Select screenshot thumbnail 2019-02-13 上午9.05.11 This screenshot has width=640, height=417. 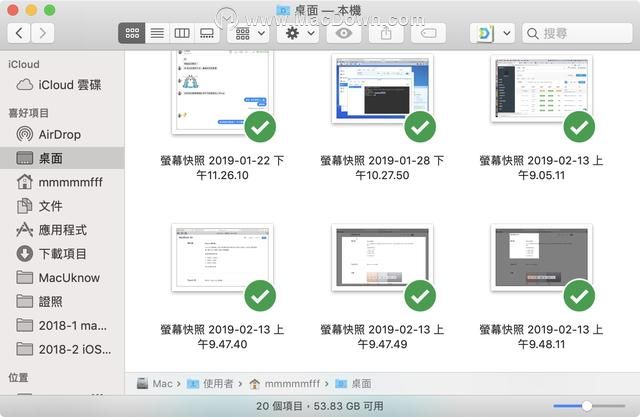541,89
